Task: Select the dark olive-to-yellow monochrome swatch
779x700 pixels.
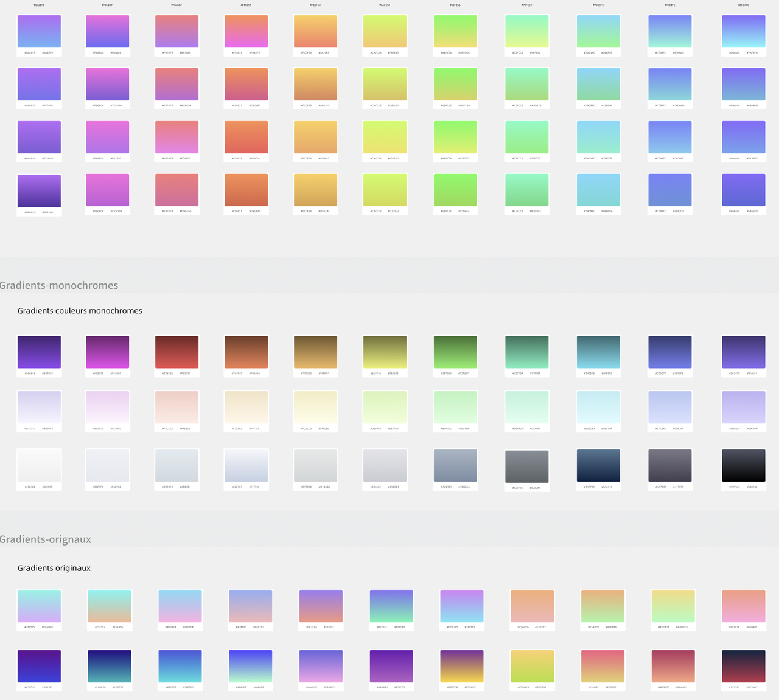Action: (385, 352)
